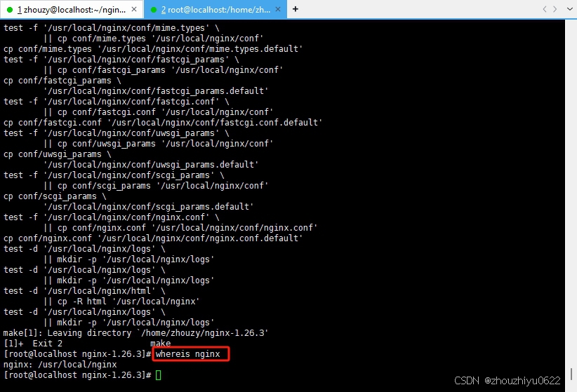Click the 'scgi_params.default' path line

click(148, 207)
